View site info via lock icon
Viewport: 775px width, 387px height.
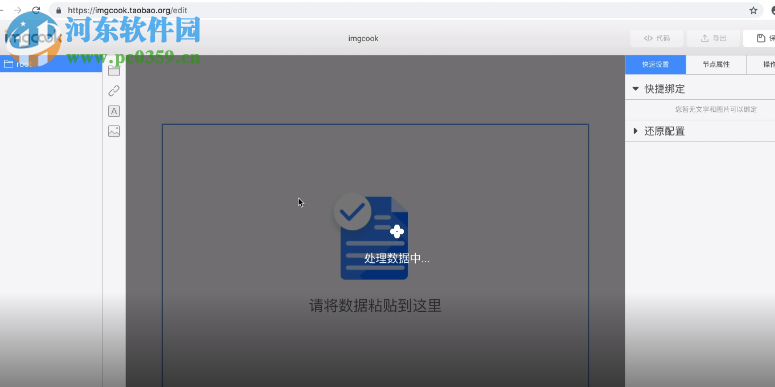pos(59,10)
